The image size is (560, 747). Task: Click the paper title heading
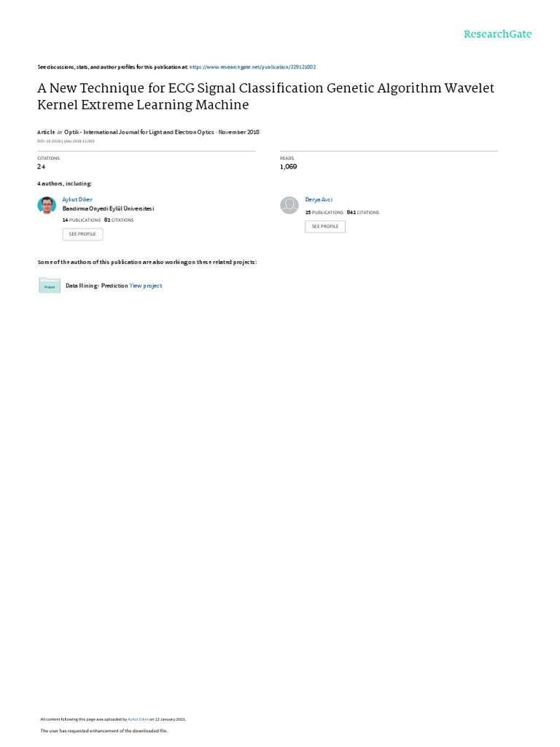(x=265, y=96)
